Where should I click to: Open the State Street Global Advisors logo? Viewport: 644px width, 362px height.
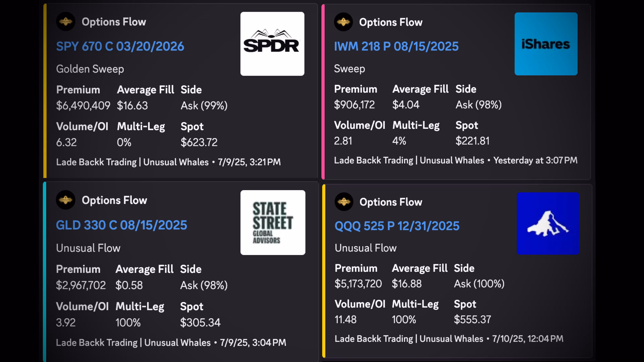pos(273,223)
